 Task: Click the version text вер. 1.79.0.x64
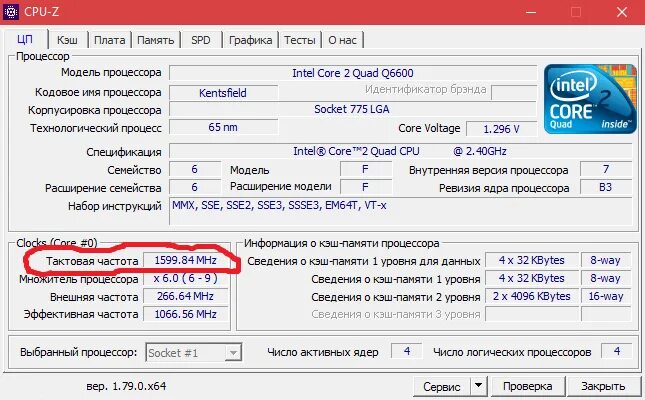pos(126,386)
